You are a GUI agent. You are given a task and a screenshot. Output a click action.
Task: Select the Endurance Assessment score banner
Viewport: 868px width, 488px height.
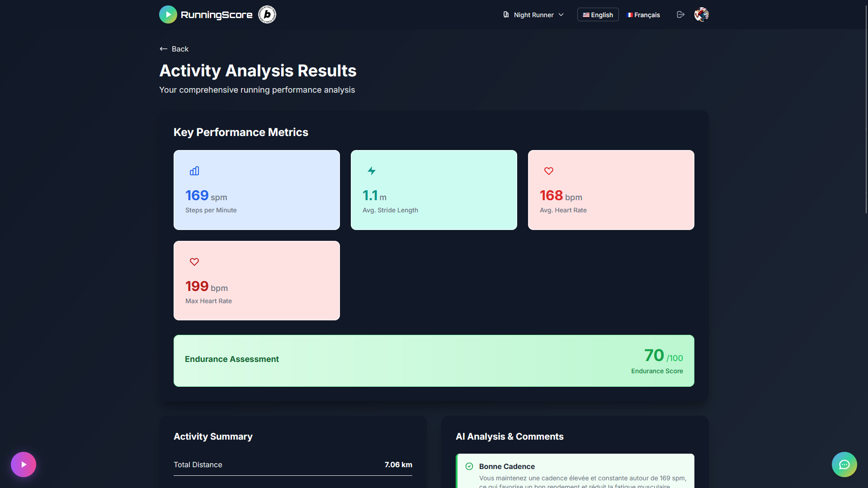(x=434, y=360)
